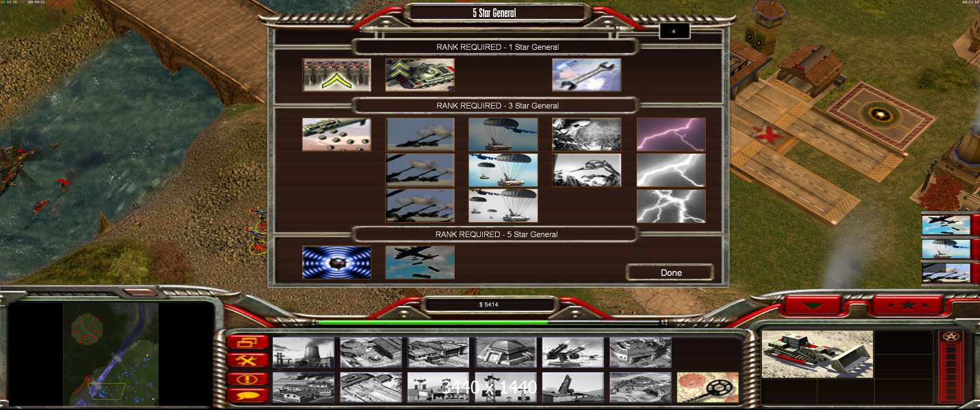This screenshot has height=410, width=980.
Task: Select the third-level lightning power icon
Action: coord(671,206)
